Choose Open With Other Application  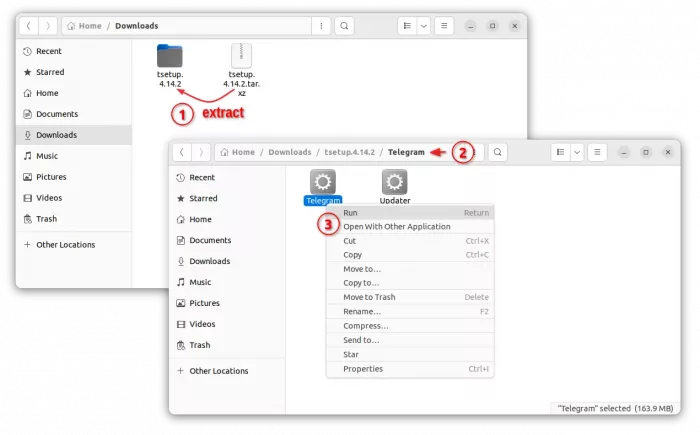click(396, 226)
